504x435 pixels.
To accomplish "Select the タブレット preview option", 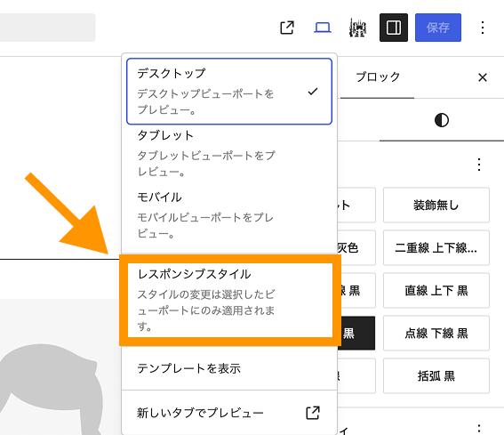I will click(229, 154).
